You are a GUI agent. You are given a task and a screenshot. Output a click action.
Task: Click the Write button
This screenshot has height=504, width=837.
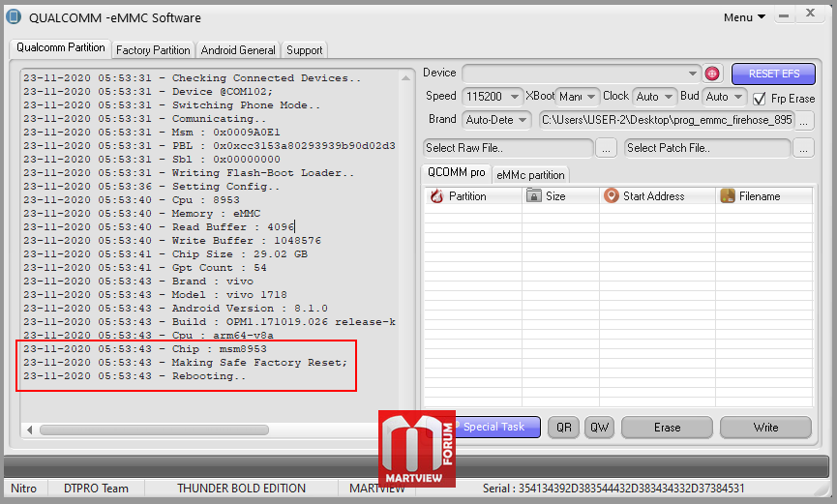tap(766, 428)
